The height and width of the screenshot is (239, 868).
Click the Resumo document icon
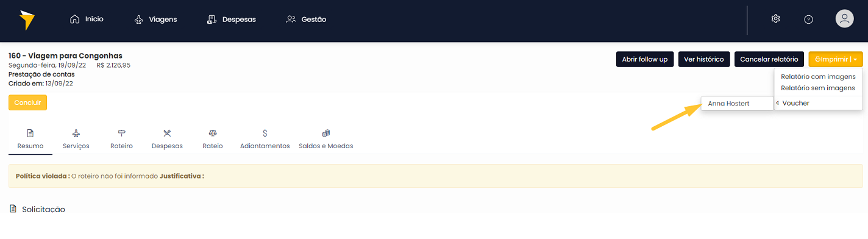click(30, 133)
